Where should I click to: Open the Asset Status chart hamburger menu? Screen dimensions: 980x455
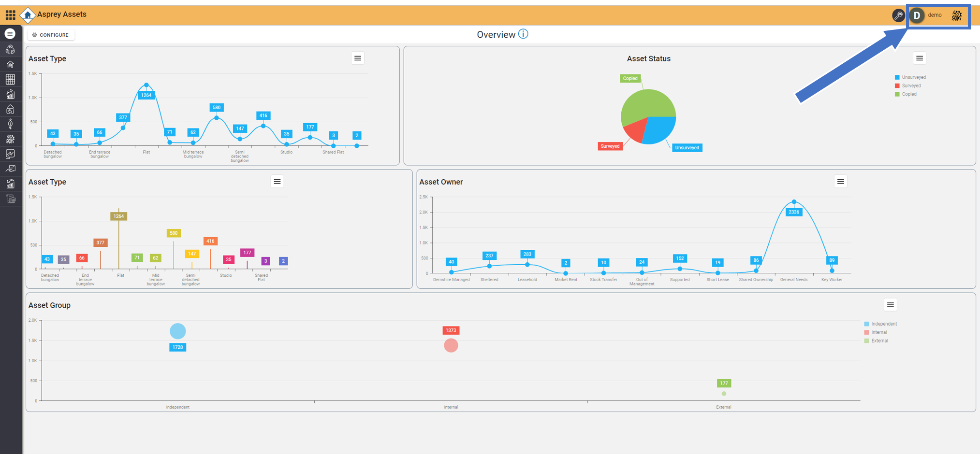click(x=919, y=58)
